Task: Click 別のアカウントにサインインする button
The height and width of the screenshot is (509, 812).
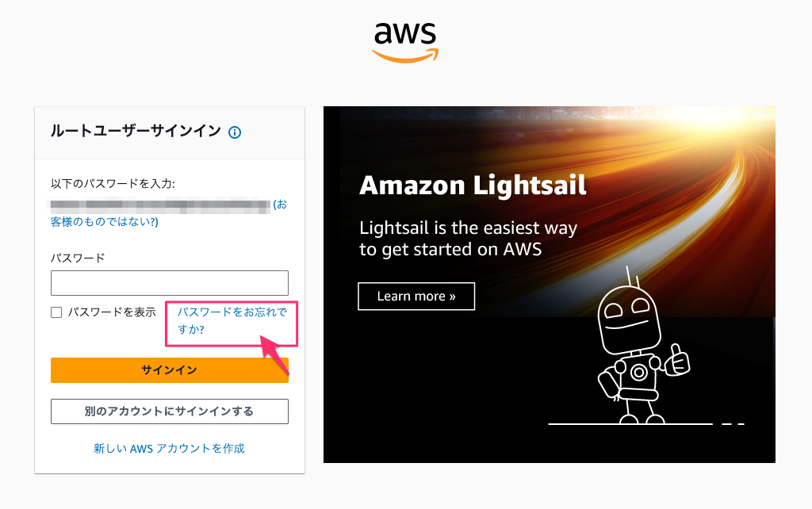Action: (169, 411)
